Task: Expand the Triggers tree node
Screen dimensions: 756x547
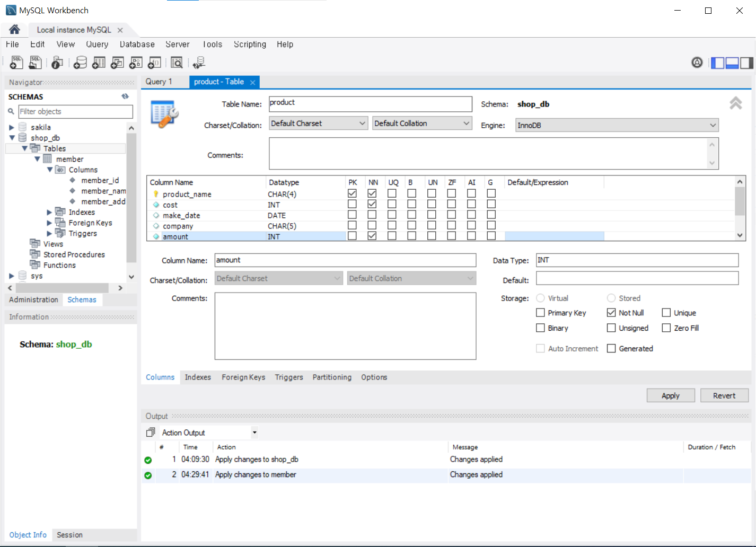Action: [50, 233]
